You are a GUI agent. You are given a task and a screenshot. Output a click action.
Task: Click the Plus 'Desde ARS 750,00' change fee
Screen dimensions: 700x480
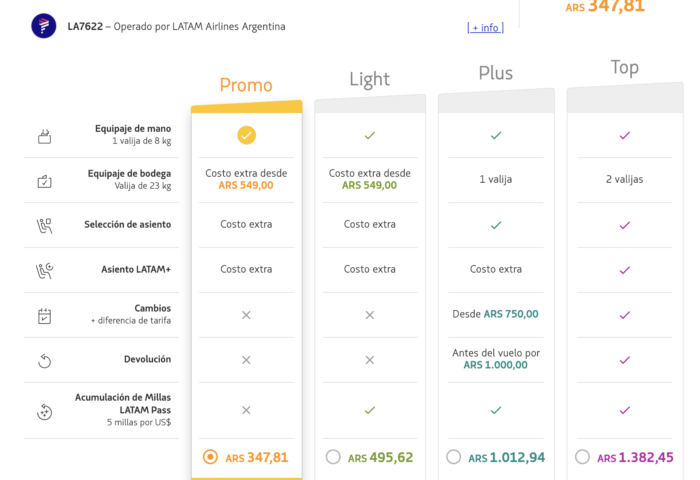pos(495,314)
